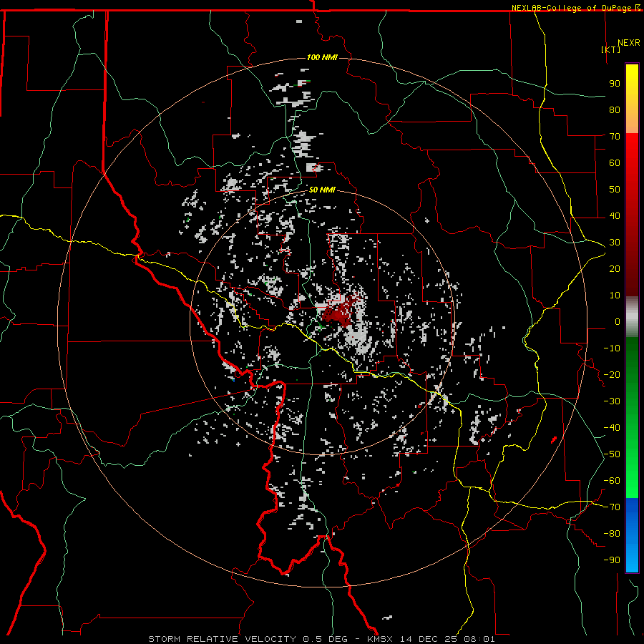This screenshot has width=644, height=644.
Task: Click the 70 value on the velocity scale
Action: pos(615,137)
